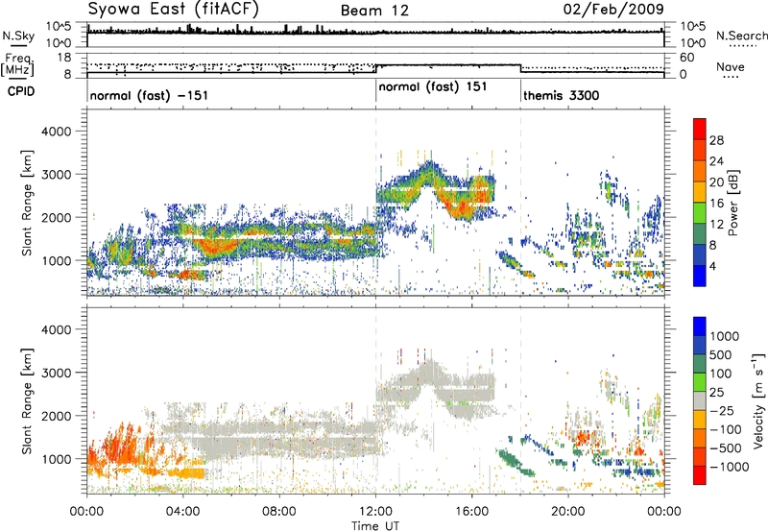Select the '60' Nave axis tick
This screenshot has height=532, width=768.
pos(687,58)
